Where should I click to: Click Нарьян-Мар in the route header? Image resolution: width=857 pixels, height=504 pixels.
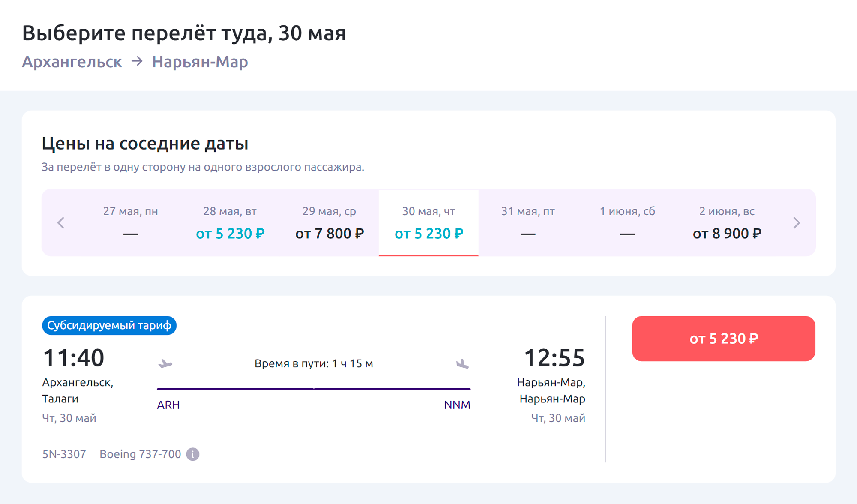[200, 62]
